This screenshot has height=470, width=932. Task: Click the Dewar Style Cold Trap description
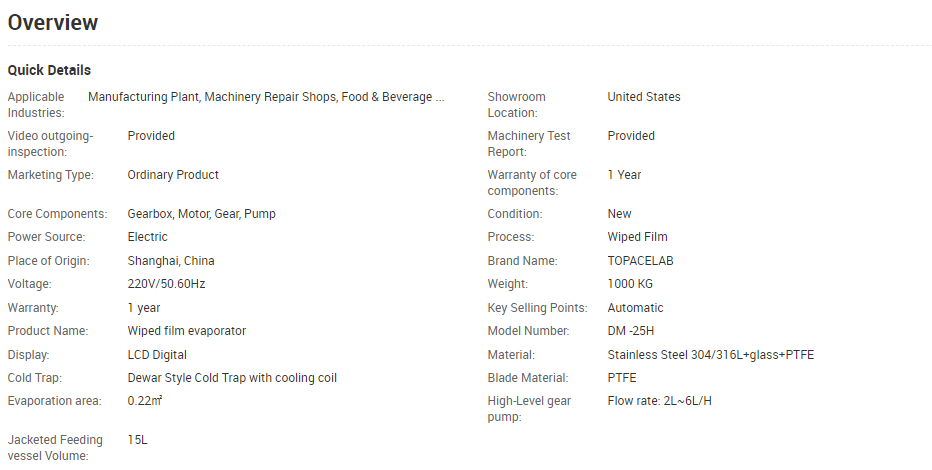(232, 378)
